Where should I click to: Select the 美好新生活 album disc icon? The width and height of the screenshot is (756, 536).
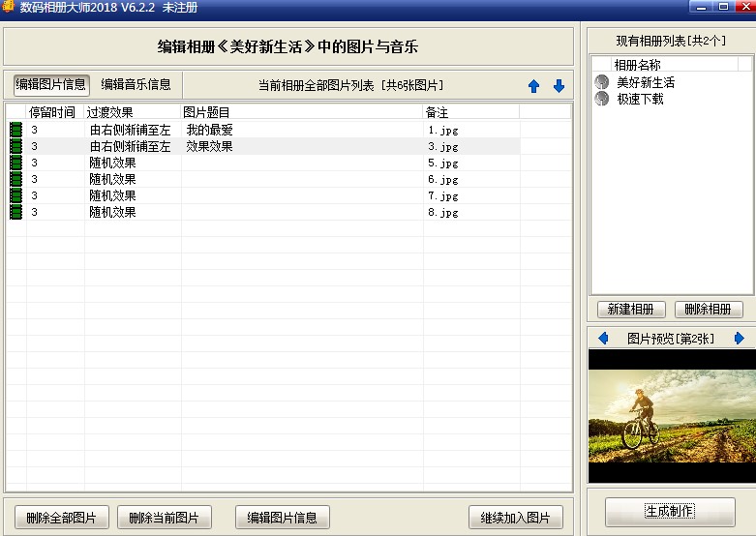tap(602, 83)
